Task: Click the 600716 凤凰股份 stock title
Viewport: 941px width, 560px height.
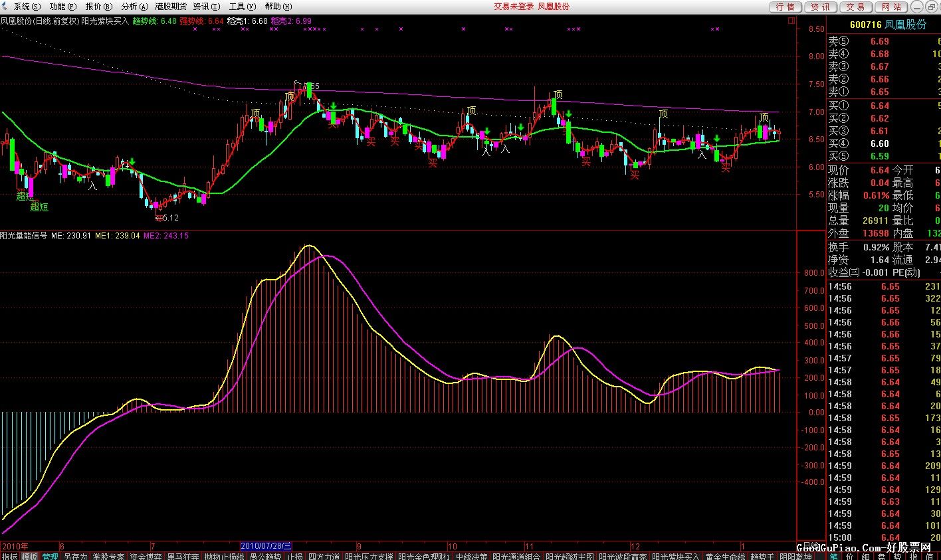Action: point(888,25)
